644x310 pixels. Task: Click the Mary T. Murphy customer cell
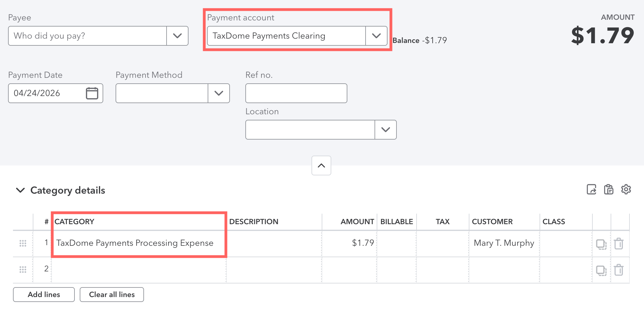point(504,244)
